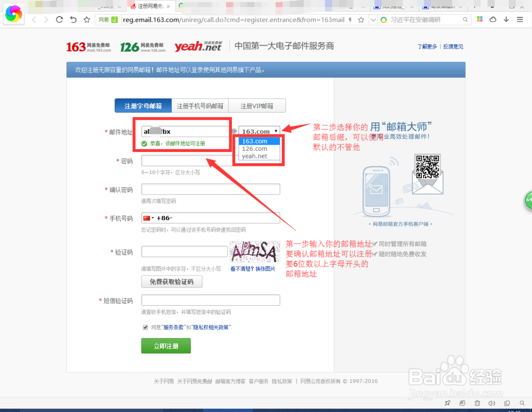The width and height of the screenshot is (532, 412).
Task: Open footer link 关于网易
Action: point(164,381)
